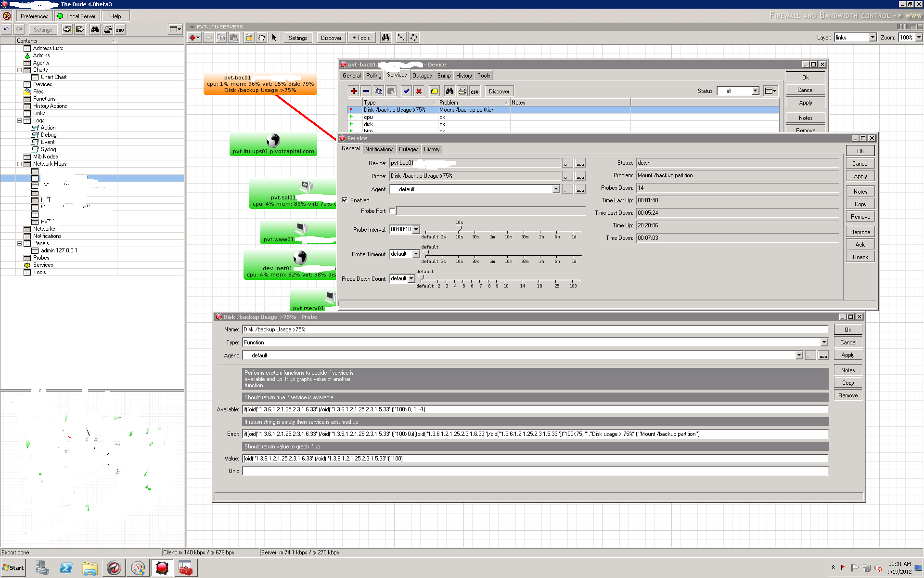Switch to Snmp tab in Device window
Screen dimensions: 924x578
444,76
